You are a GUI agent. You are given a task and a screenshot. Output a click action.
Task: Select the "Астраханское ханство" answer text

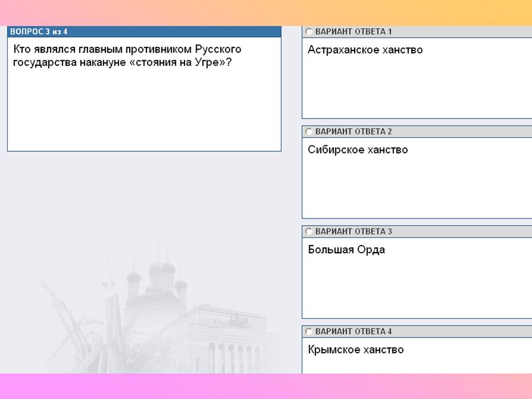pyautogui.click(x=365, y=50)
